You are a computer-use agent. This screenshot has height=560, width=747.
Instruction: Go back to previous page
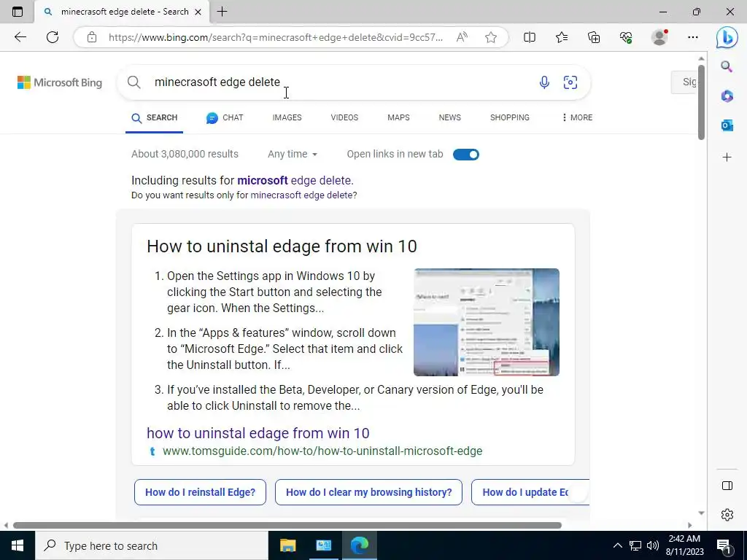pos(20,37)
